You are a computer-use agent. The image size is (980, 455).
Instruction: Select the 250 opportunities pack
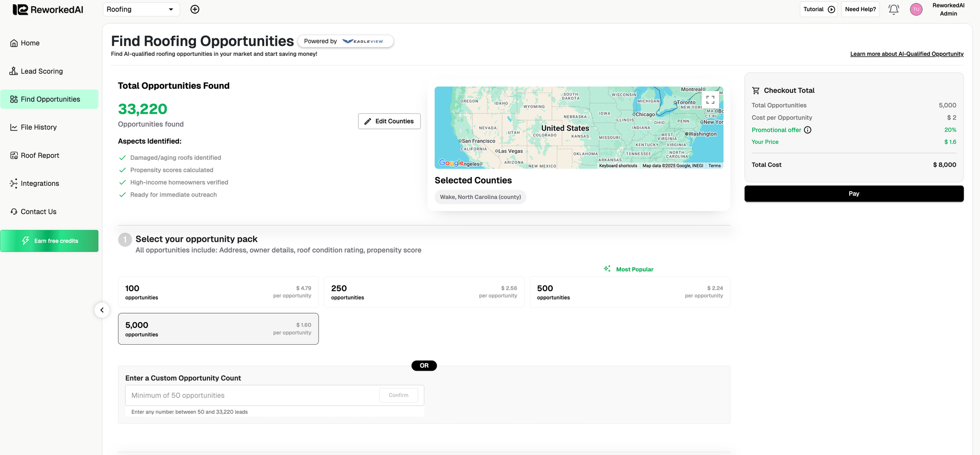424,292
